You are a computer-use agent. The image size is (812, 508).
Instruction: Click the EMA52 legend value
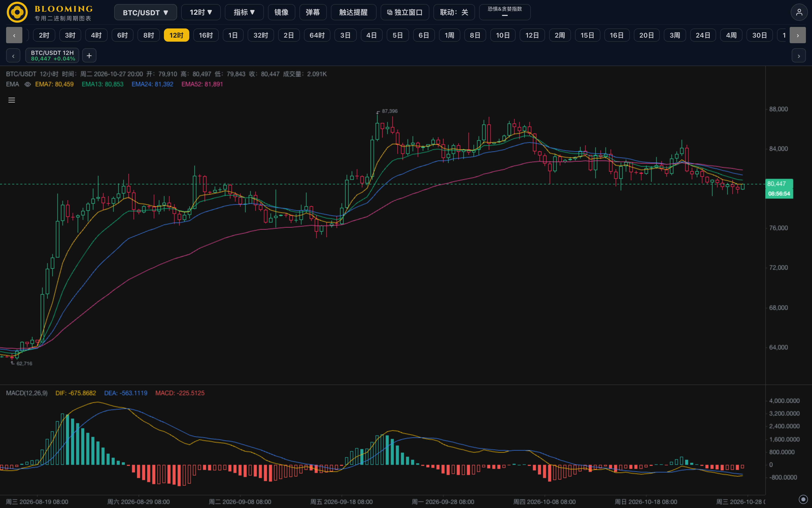(202, 84)
